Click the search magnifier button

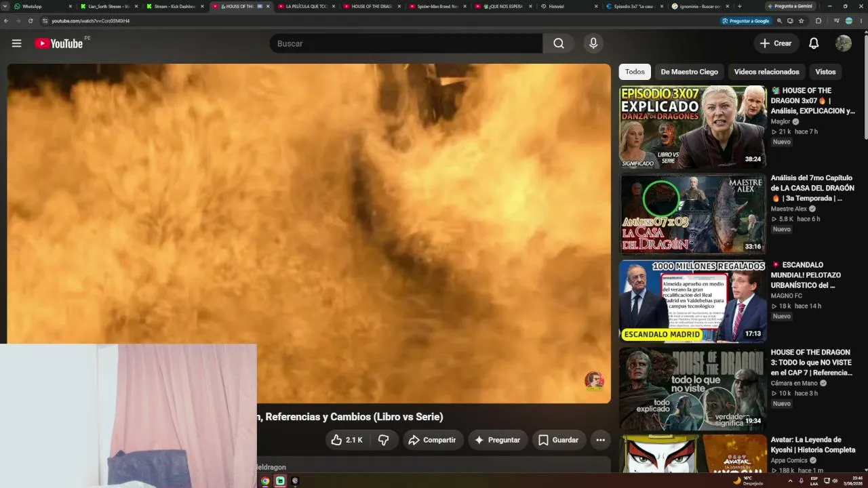(558, 43)
